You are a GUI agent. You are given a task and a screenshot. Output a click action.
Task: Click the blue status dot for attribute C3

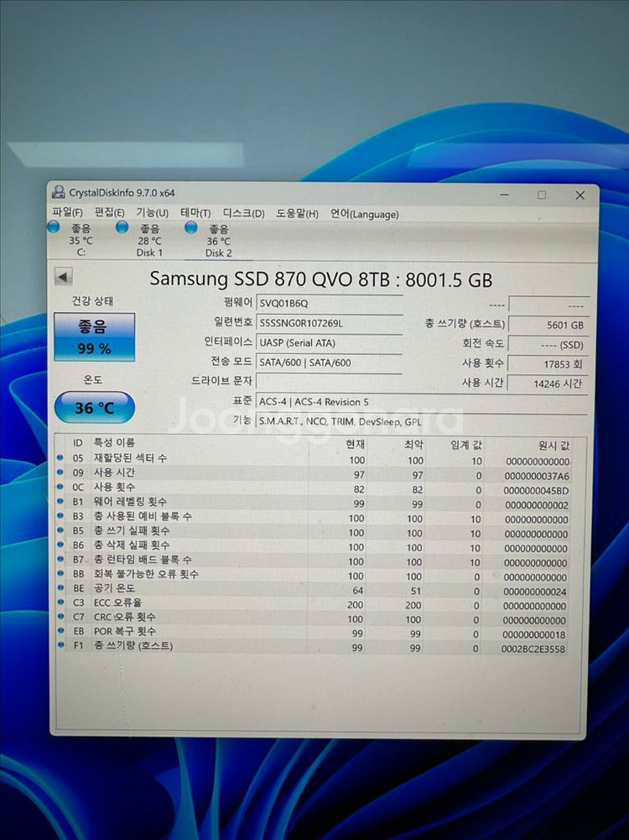click(x=60, y=603)
